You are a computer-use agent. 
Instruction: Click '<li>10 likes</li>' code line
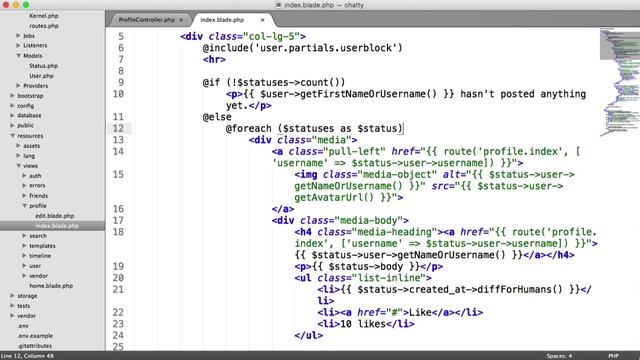coord(366,324)
